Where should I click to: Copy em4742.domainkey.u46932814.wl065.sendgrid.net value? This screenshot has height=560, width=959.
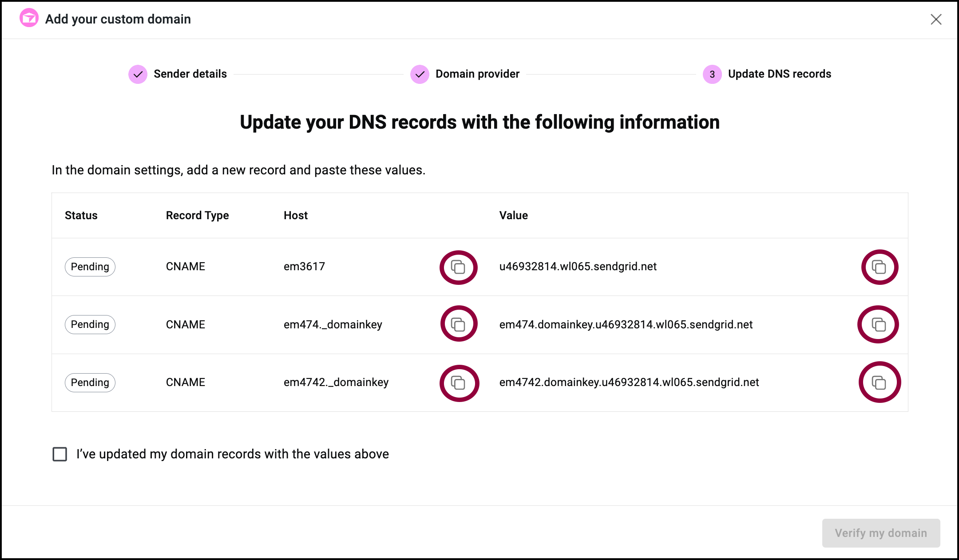[878, 383]
